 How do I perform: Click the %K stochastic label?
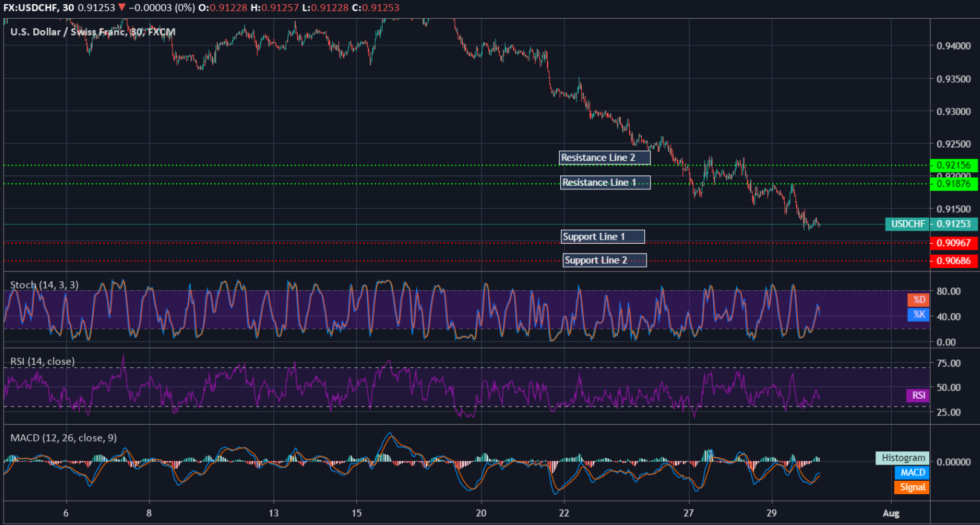pyautogui.click(x=918, y=315)
